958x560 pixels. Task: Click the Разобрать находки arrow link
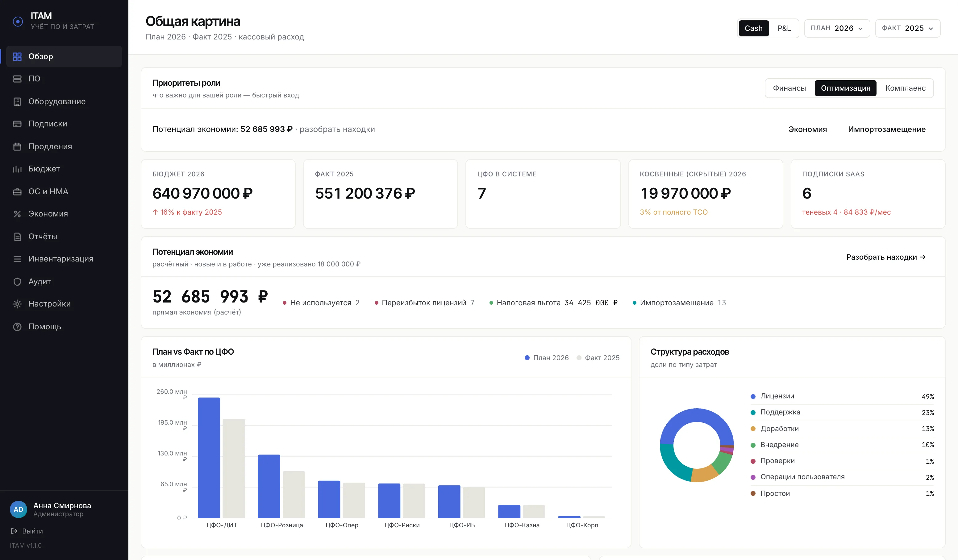[x=886, y=257]
